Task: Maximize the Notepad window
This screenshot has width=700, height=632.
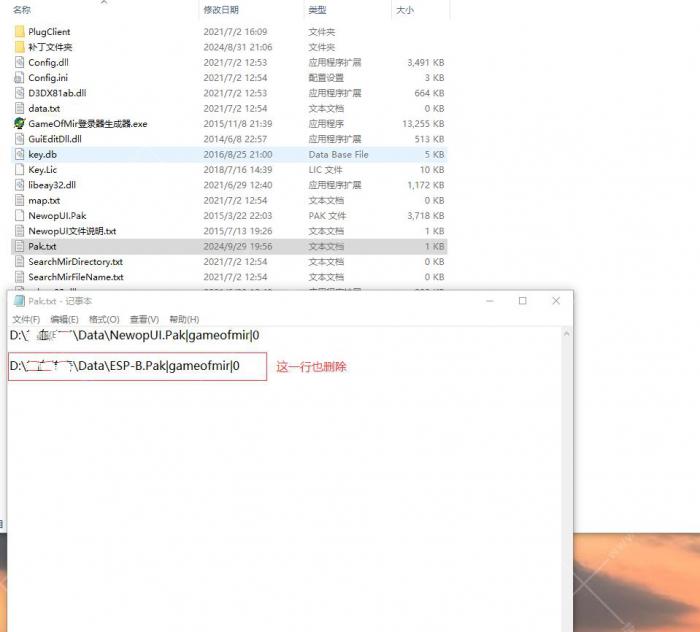Action: tap(522, 301)
